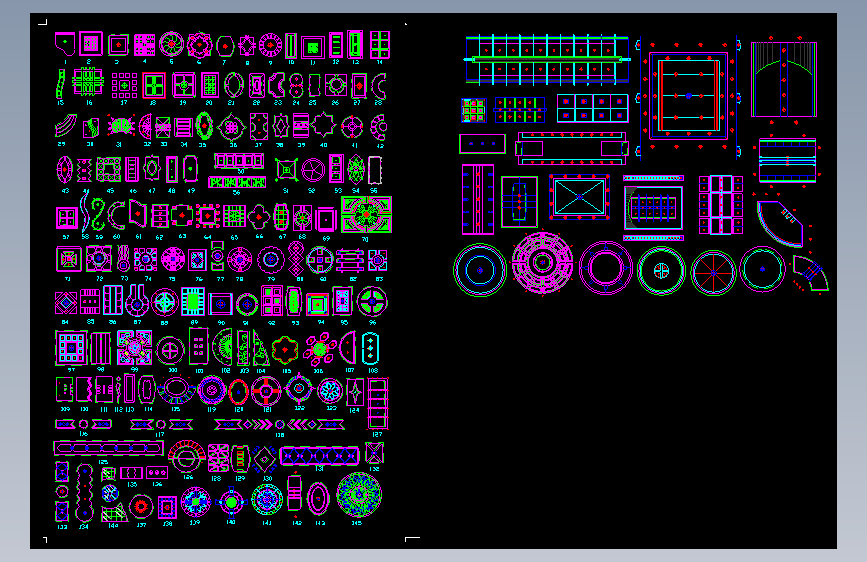Pick the round magenta symbol numbered 75

tap(173, 259)
